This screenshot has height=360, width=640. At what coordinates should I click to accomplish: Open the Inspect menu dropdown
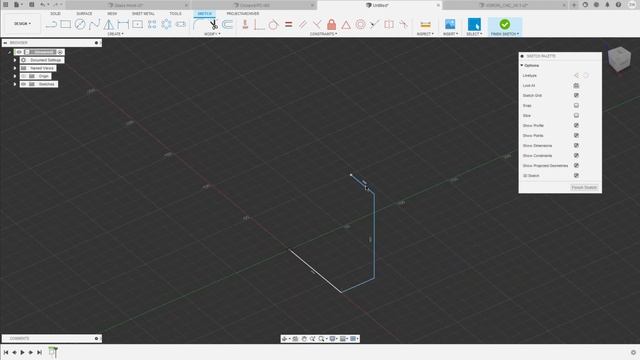pos(425,34)
